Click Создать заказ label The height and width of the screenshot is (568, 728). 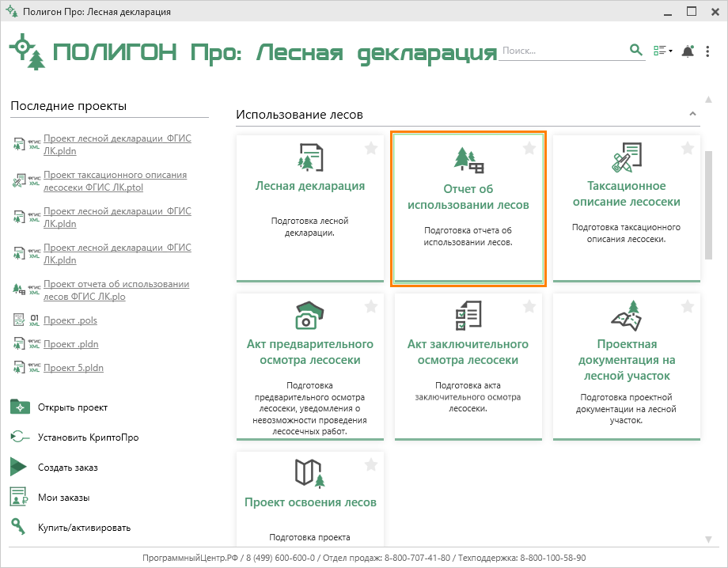click(x=68, y=468)
